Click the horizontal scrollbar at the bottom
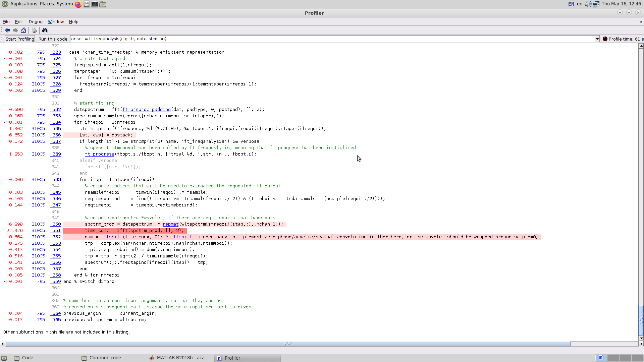 (288, 344)
